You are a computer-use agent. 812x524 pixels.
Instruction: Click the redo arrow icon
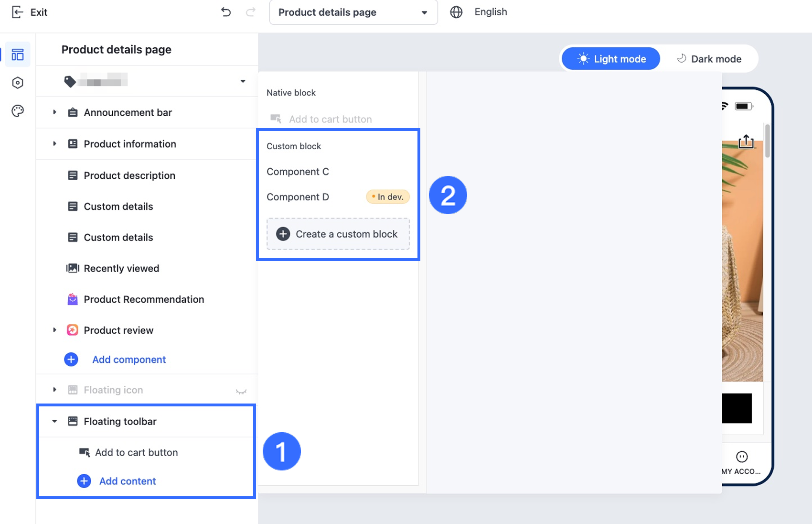click(250, 12)
